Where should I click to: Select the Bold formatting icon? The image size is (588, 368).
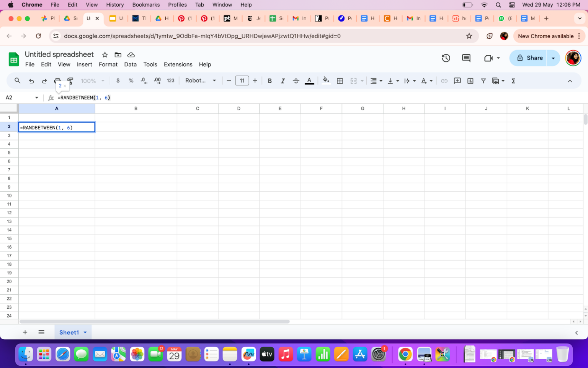[x=269, y=80]
